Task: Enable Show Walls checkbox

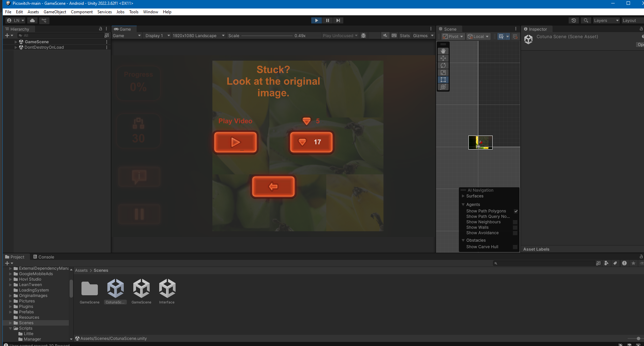Action: (x=515, y=227)
